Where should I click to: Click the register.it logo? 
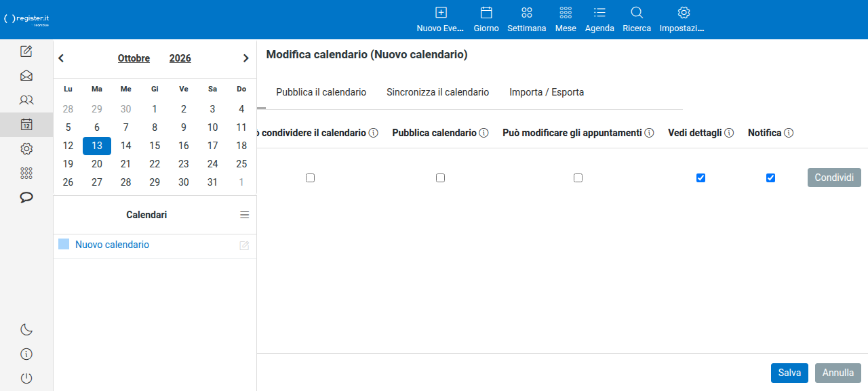pyautogui.click(x=26, y=20)
